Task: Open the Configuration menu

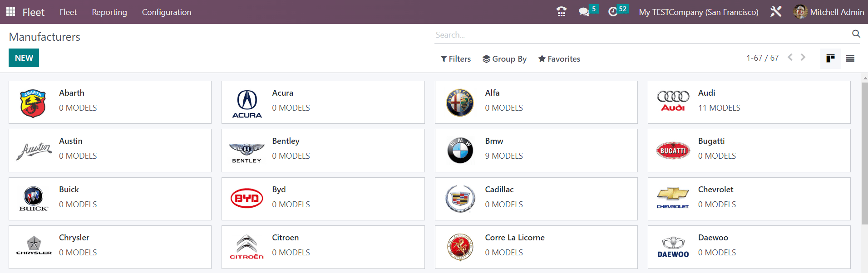Action: (x=167, y=12)
